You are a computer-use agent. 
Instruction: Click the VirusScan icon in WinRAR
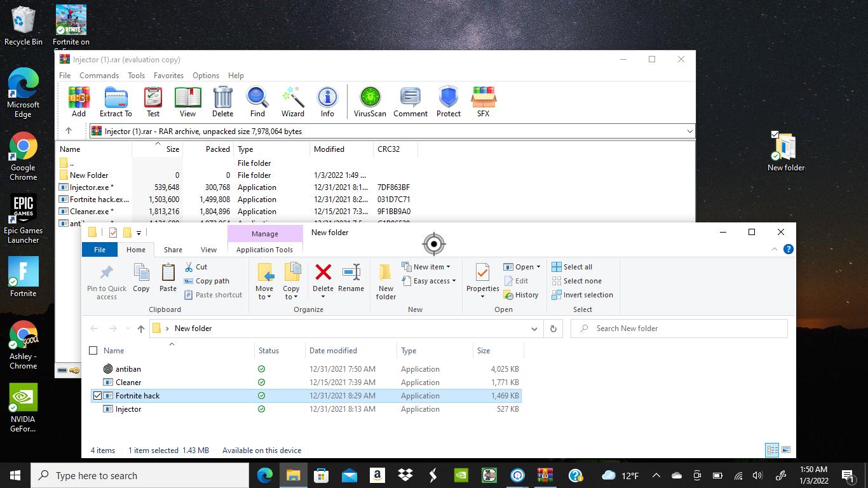[370, 102]
